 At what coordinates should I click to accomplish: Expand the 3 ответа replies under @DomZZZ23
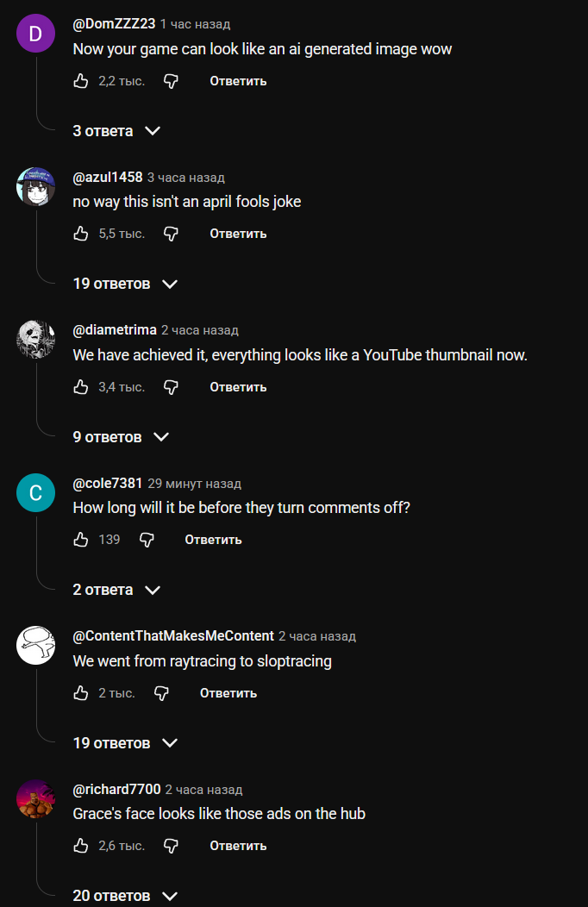click(x=116, y=131)
